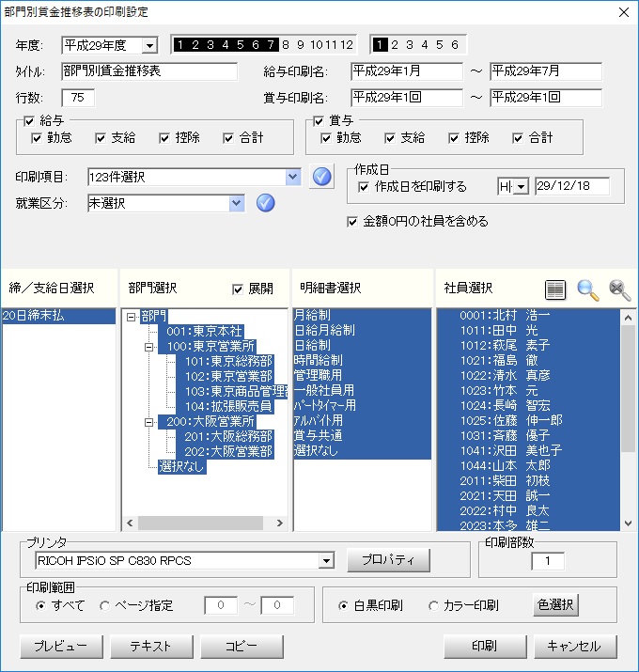Screen dimensions: 639x672
Task: Click the creation date field 29/12/18
Action: (572, 186)
